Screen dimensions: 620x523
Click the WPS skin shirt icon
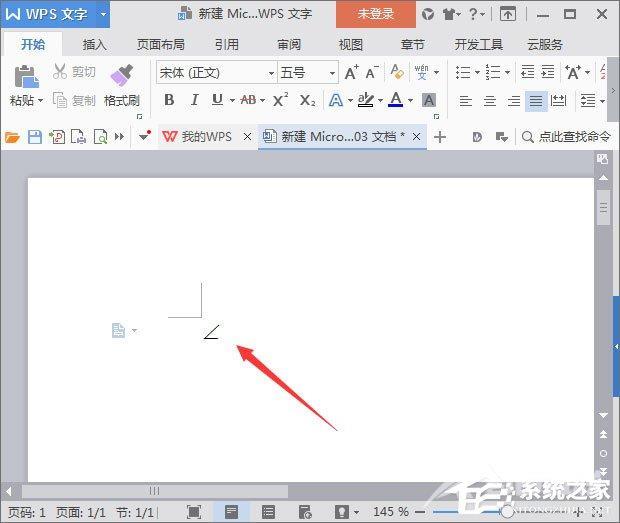[449, 15]
